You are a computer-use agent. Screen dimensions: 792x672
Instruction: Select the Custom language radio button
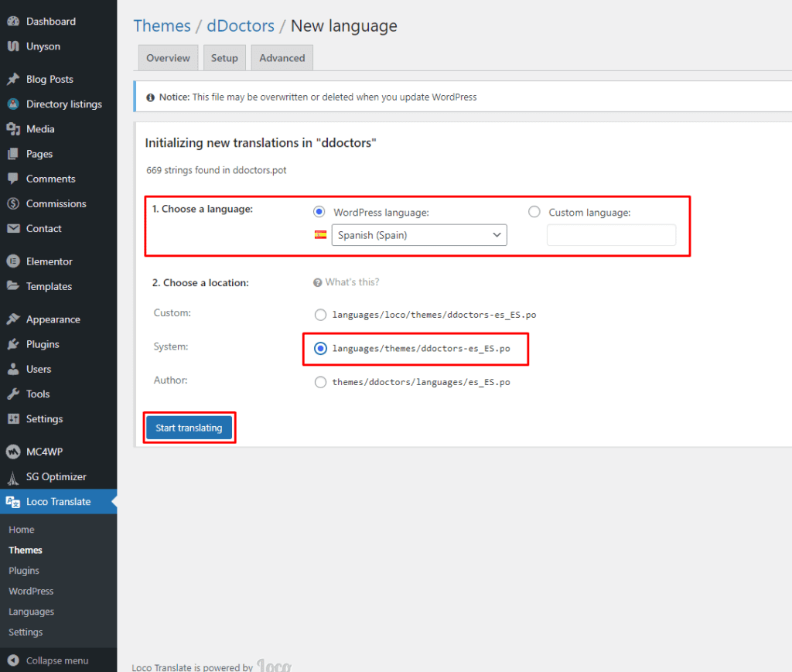(534, 212)
